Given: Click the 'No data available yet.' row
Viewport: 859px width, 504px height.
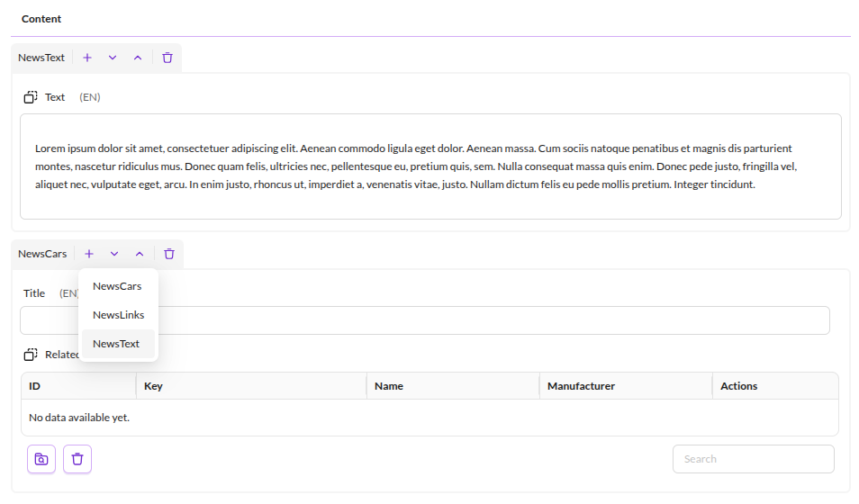Looking at the screenshot, I should click(x=429, y=418).
